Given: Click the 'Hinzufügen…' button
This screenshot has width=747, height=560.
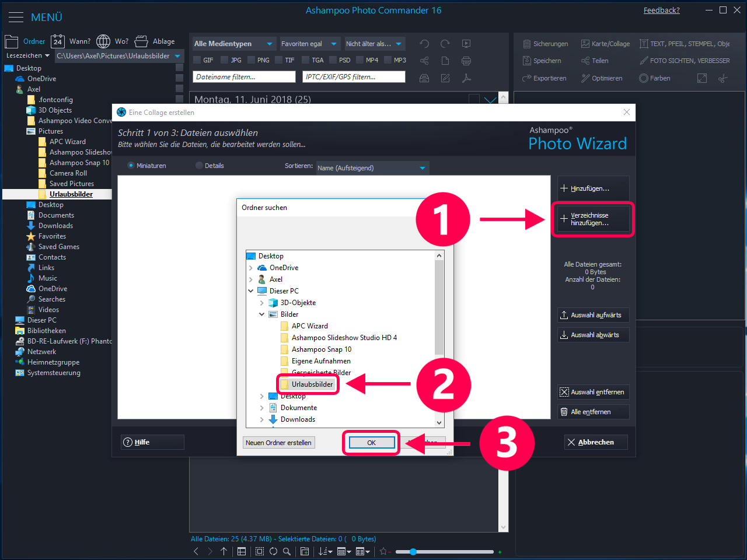Looking at the screenshot, I should [x=594, y=188].
